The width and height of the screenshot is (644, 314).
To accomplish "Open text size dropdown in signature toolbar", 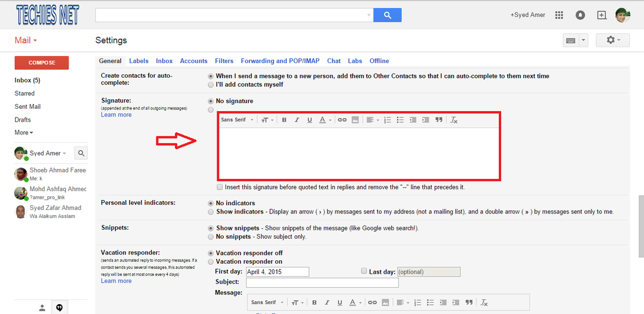I will coord(268,120).
